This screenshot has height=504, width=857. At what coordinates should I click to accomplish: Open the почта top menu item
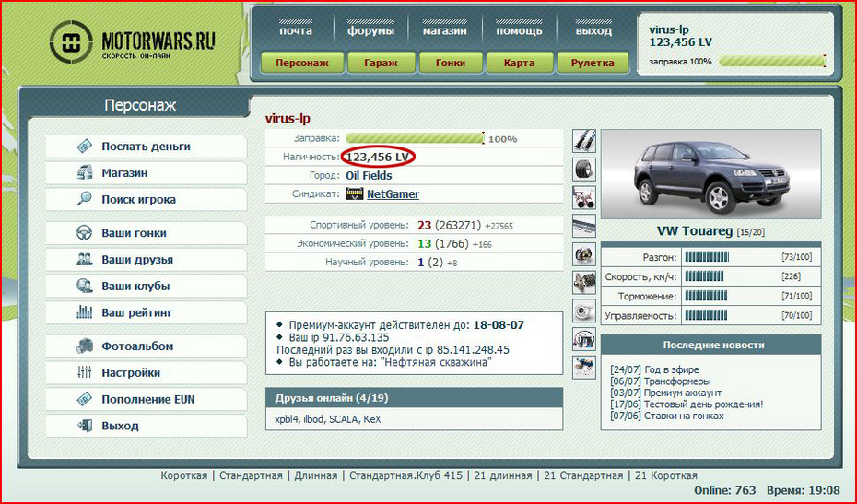(296, 30)
